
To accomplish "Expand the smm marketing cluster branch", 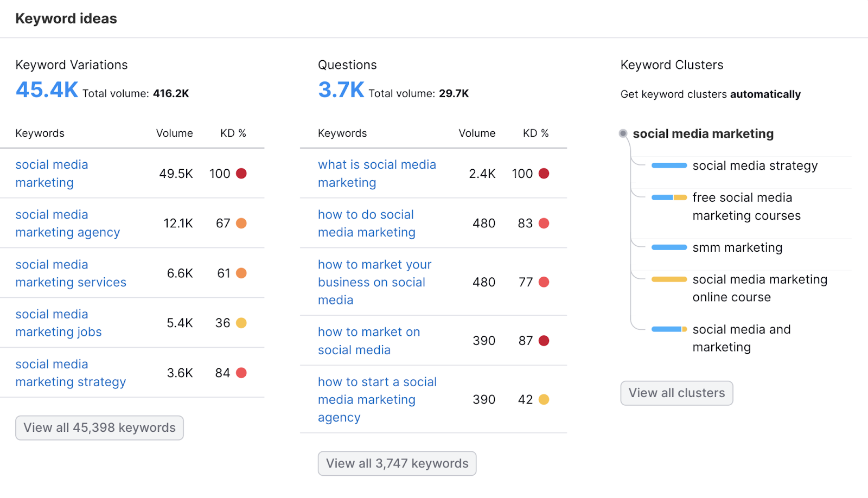I will coord(668,247).
